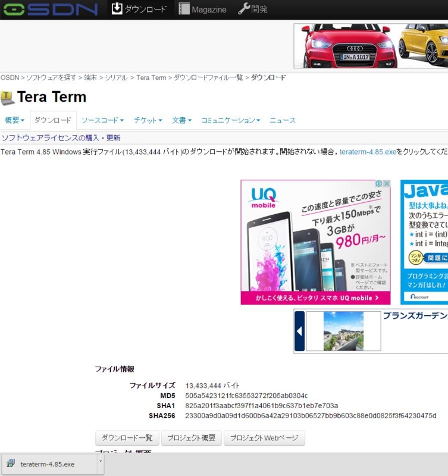The height and width of the screenshot is (476, 448).
Task: Expand the 文書 dropdown
Action: (x=182, y=120)
